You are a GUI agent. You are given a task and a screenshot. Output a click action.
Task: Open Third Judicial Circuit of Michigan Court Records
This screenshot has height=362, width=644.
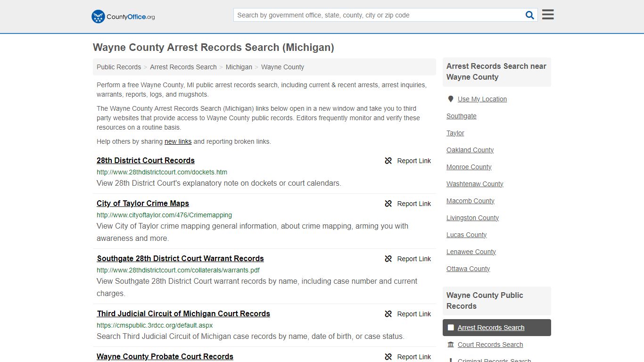click(183, 313)
